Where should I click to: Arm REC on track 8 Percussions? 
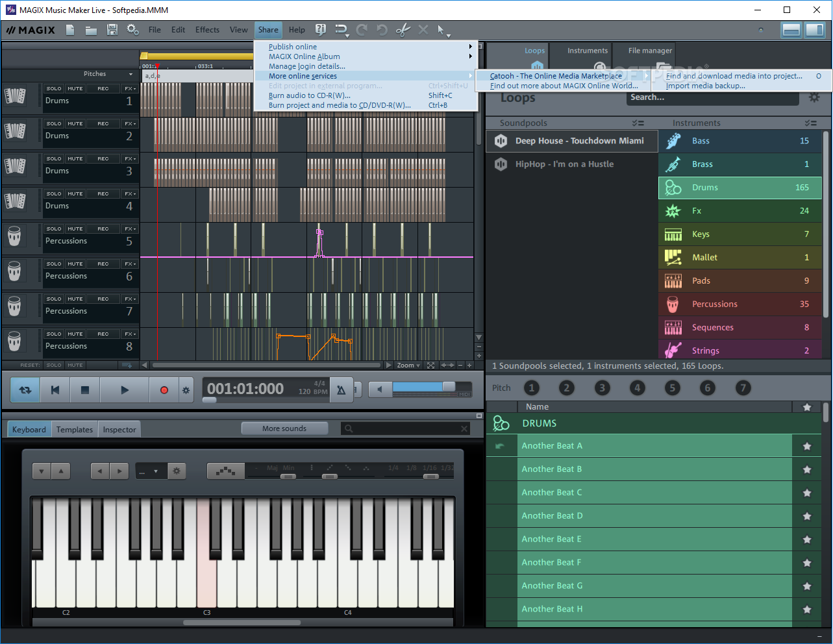pyautogui.click(x=103, y=334)
